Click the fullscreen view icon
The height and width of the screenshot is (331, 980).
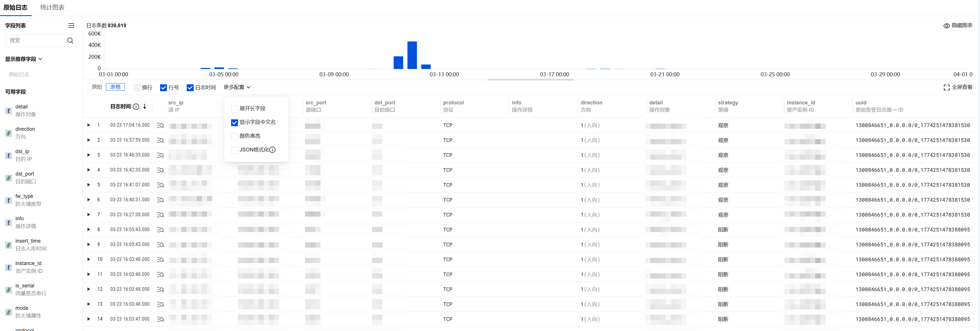coord(946,87)
